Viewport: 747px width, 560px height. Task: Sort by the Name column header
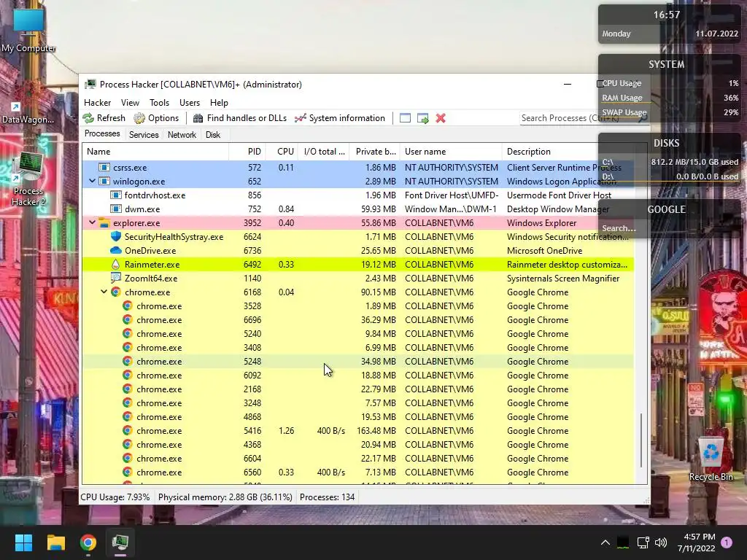[155, 152]
